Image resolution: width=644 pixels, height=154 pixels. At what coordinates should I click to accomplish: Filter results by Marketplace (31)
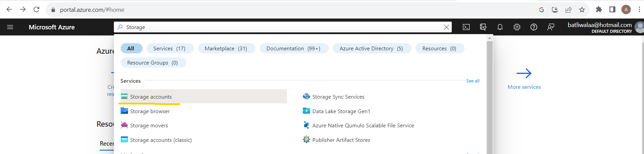226,49
